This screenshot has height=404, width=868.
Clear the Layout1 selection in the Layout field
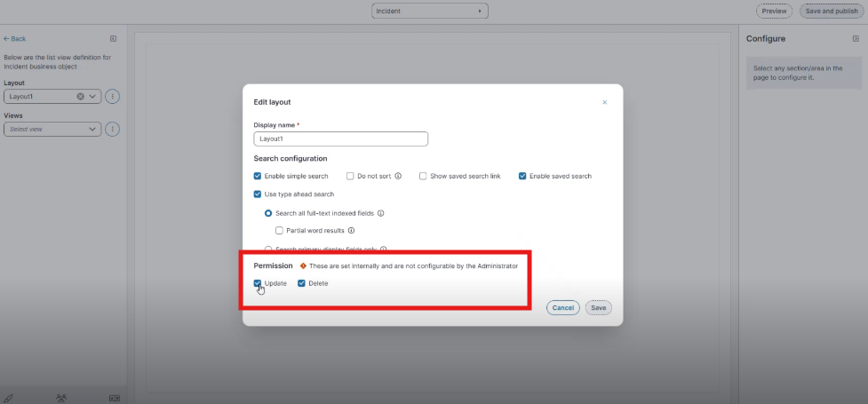coord(80,96)
